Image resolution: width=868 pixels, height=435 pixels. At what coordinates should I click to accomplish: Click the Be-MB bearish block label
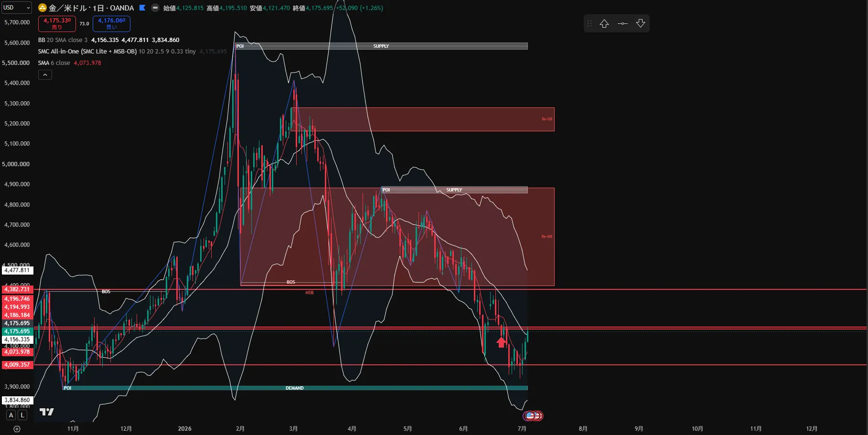(547, 236)
